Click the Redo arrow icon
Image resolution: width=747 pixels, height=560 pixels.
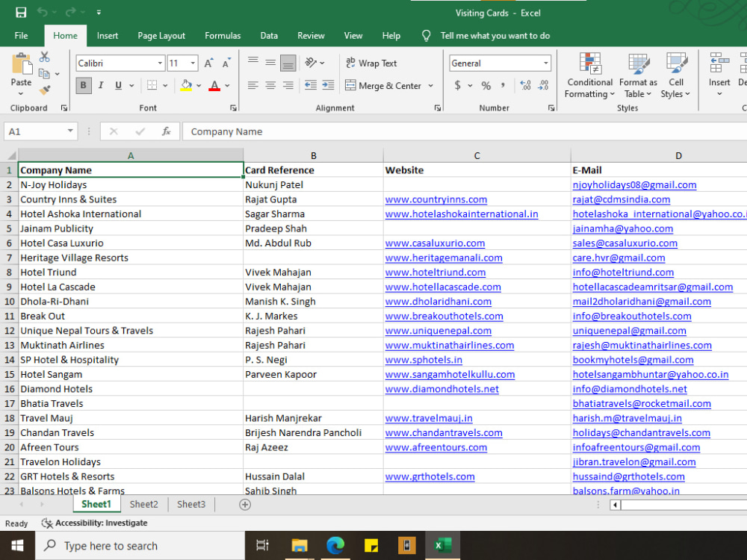pos(70,13)
